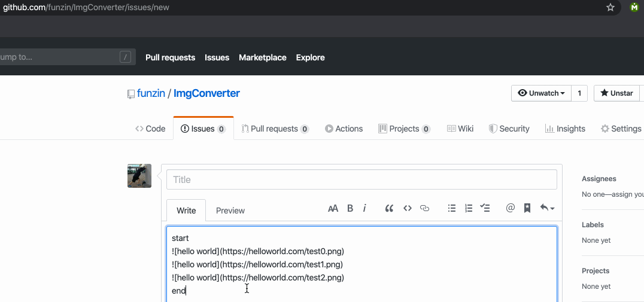Open the ImgConverter repository link
Image resolution: width=644 pixels, height=302 pixels.
pos(206,93)
